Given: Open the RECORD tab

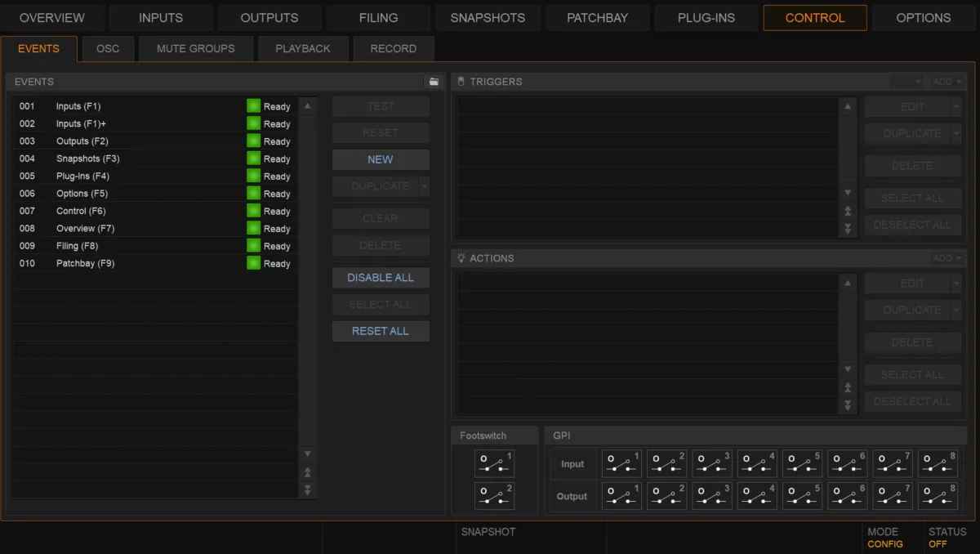Looking at the screenshot, I should [394, 48].
